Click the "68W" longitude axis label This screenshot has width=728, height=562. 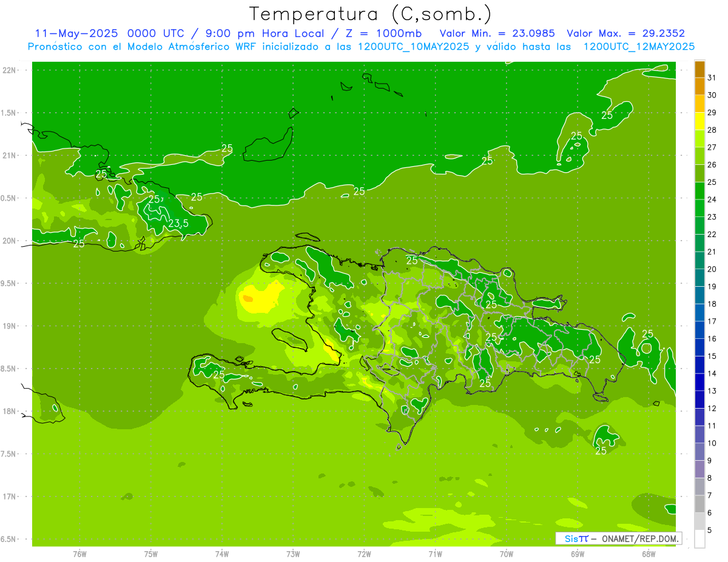[649, 554]
